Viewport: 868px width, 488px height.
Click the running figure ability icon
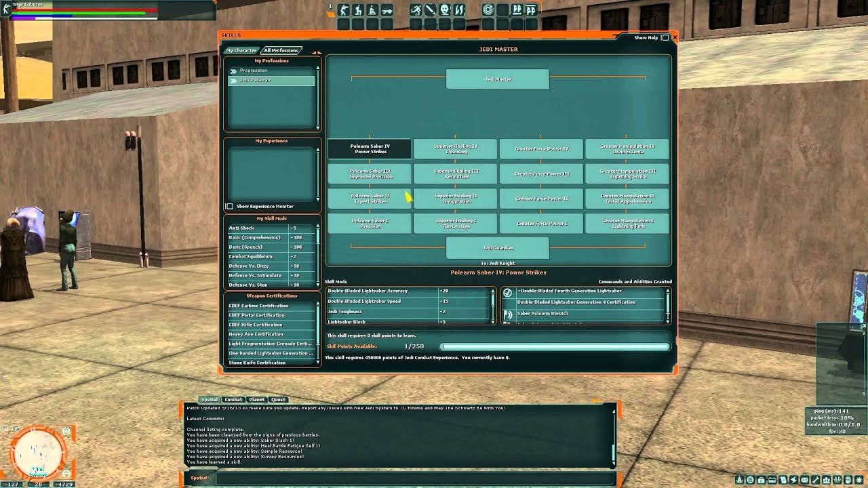pos(416,10)
